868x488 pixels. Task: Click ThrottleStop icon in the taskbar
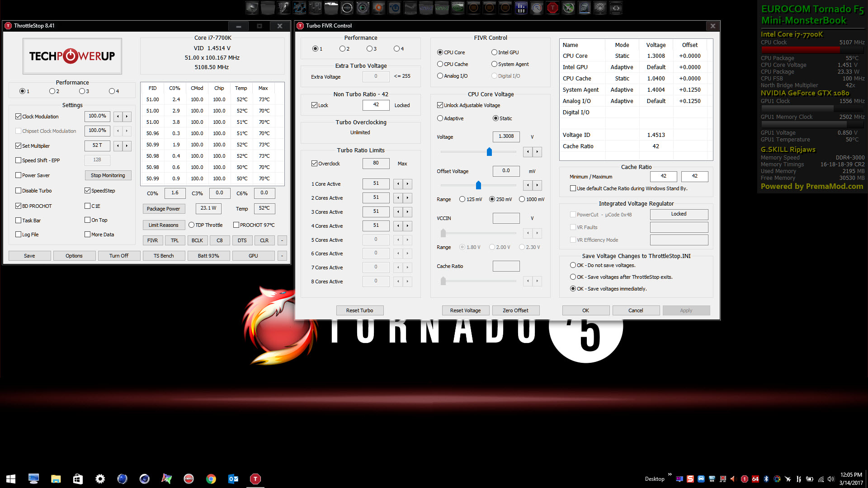point(255,479)
